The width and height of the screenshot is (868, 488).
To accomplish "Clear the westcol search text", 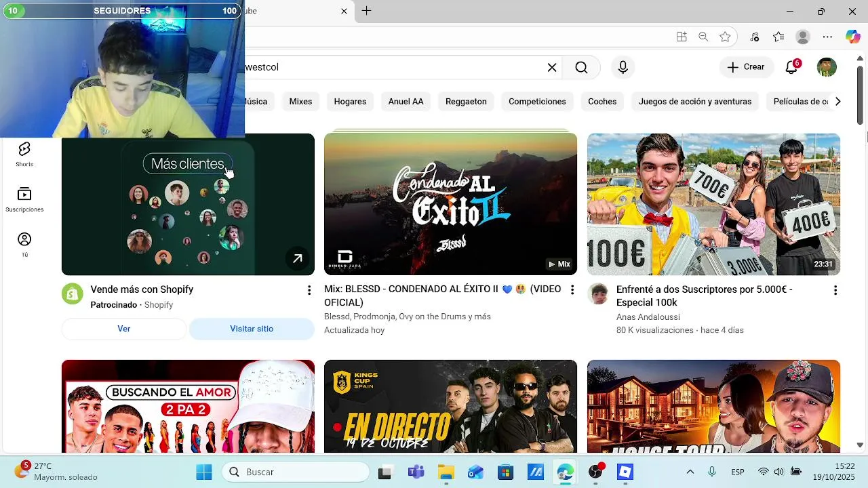I will point(552,67).
